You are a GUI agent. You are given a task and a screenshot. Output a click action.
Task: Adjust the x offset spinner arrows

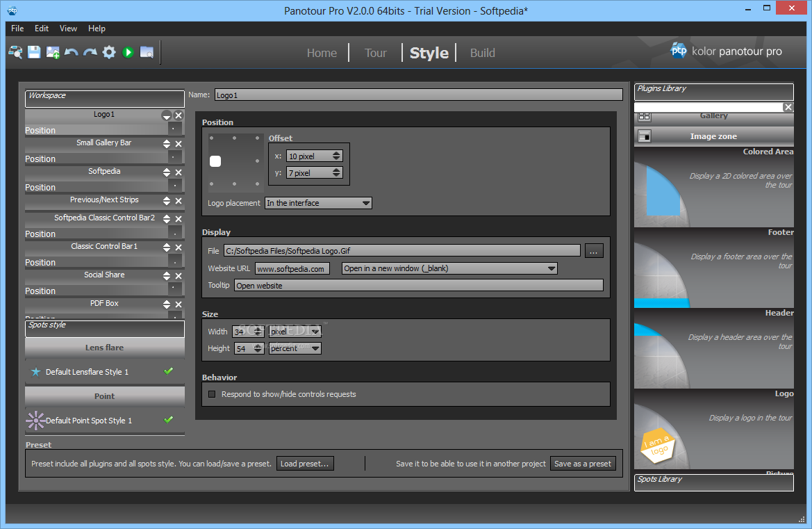[x=337, y=156]
